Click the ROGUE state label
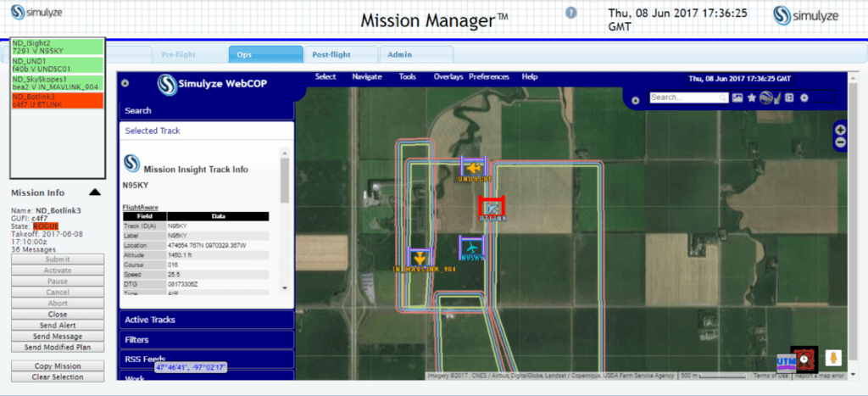Image resolution: width=868 pixels, height=396 pixels. (46, 226)
